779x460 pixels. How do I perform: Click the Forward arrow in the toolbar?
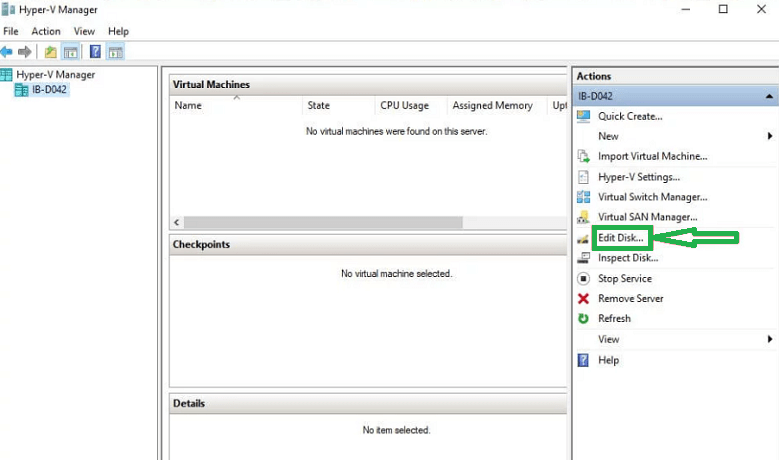(24, 52)
